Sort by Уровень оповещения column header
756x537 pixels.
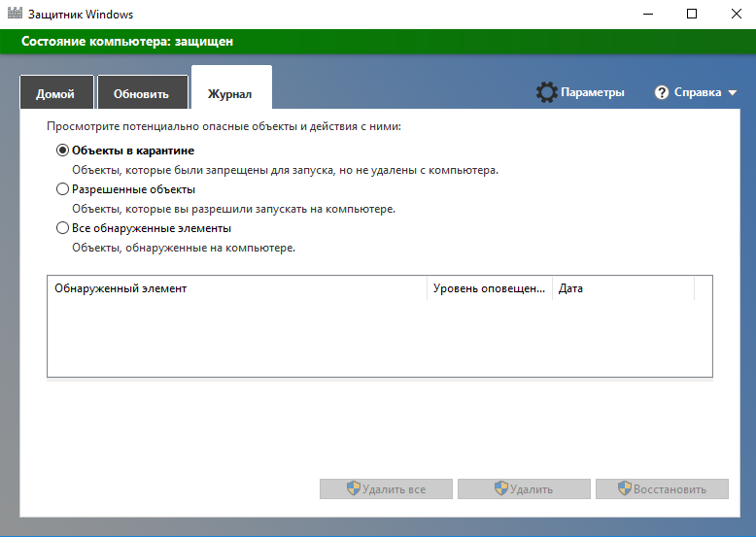490,288
